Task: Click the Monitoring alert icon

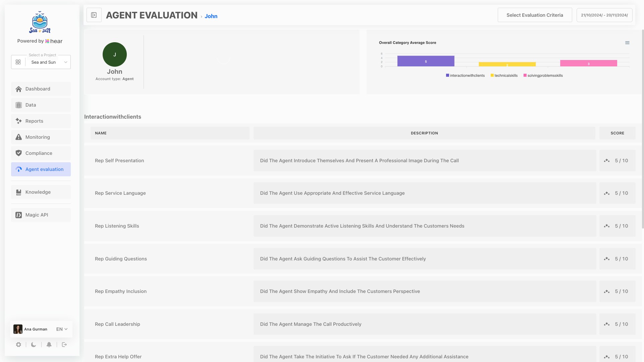Action: (x=18, y=137)
